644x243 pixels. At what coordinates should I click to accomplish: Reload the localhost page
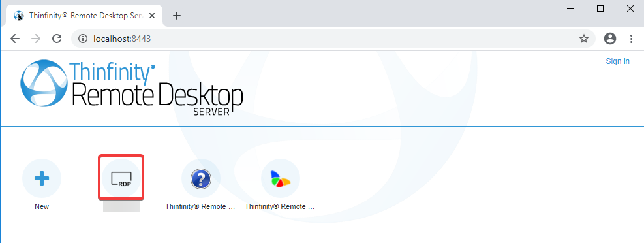[x=57, y=39]
